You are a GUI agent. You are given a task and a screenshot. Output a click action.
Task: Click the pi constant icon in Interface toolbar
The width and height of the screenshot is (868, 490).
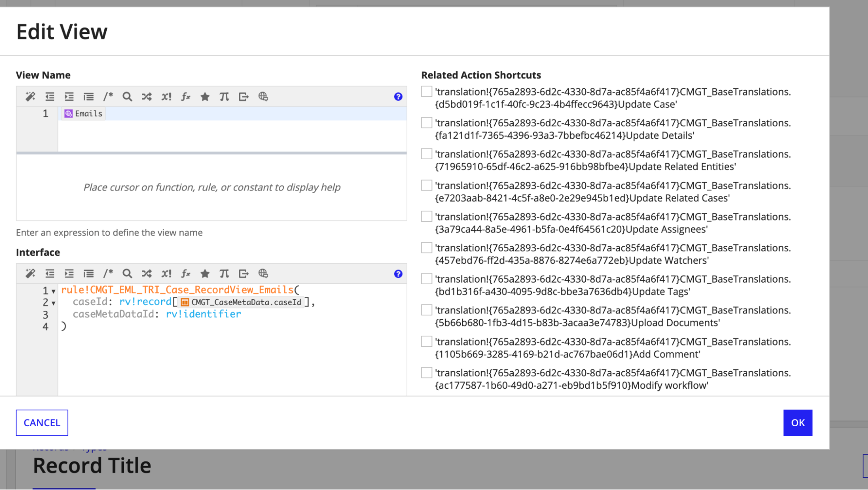(224, 273)
